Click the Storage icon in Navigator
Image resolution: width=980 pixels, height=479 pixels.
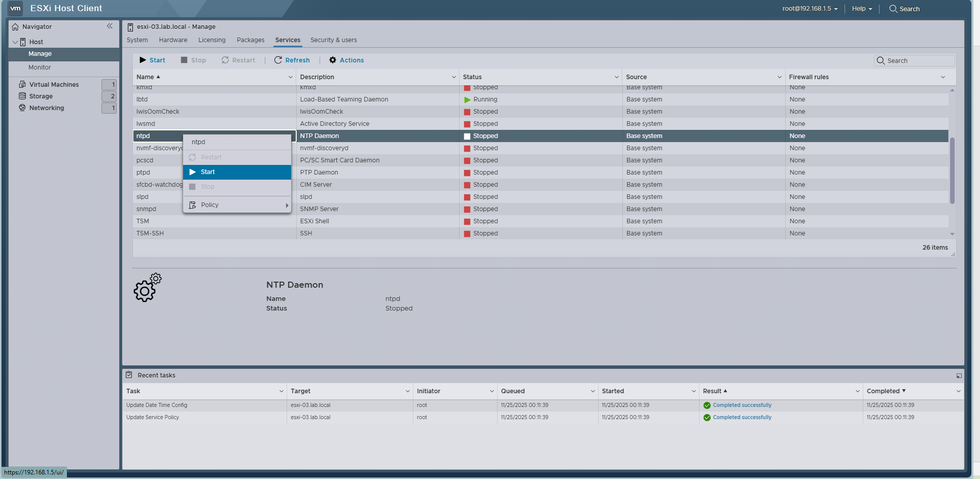coord(22,96)
